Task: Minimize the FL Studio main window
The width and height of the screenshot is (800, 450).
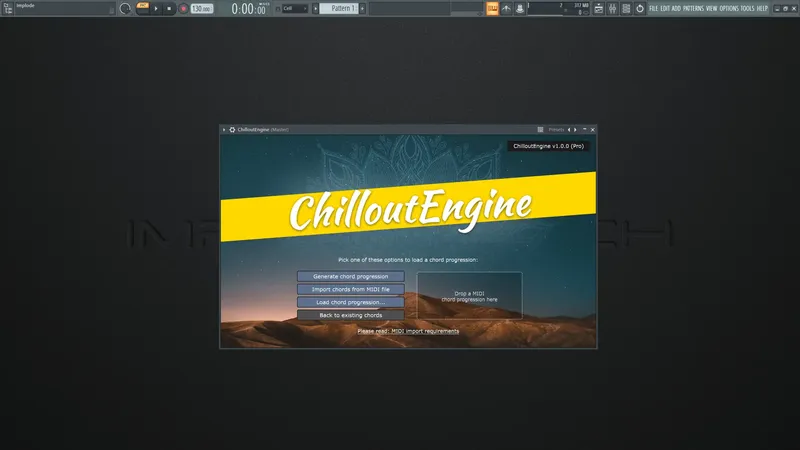Action: [x=777, y=9]
